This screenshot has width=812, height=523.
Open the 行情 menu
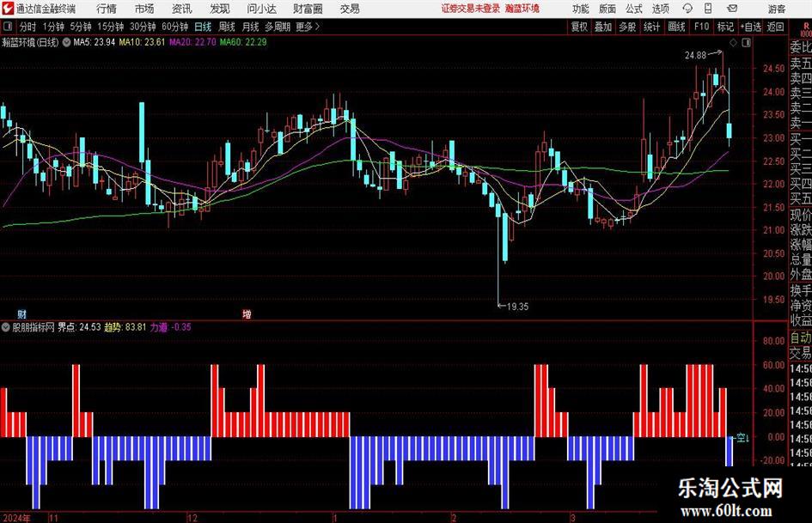(107, 9)
